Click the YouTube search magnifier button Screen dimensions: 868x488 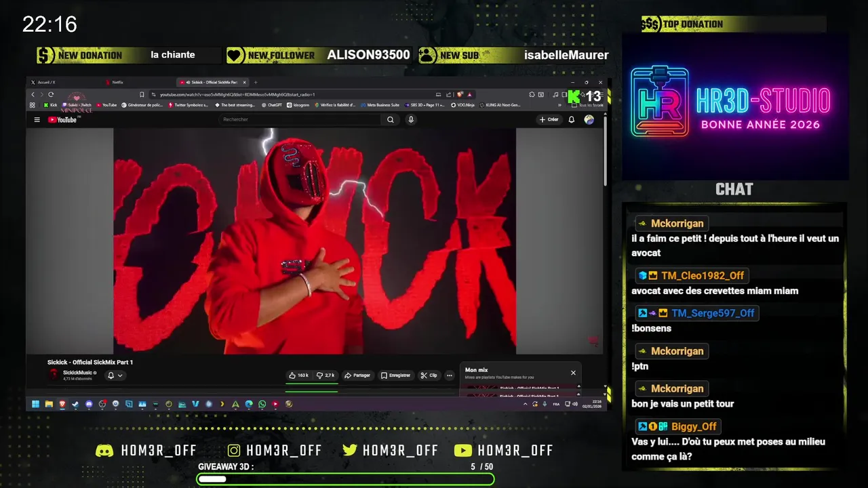click(x=391, y=119)
